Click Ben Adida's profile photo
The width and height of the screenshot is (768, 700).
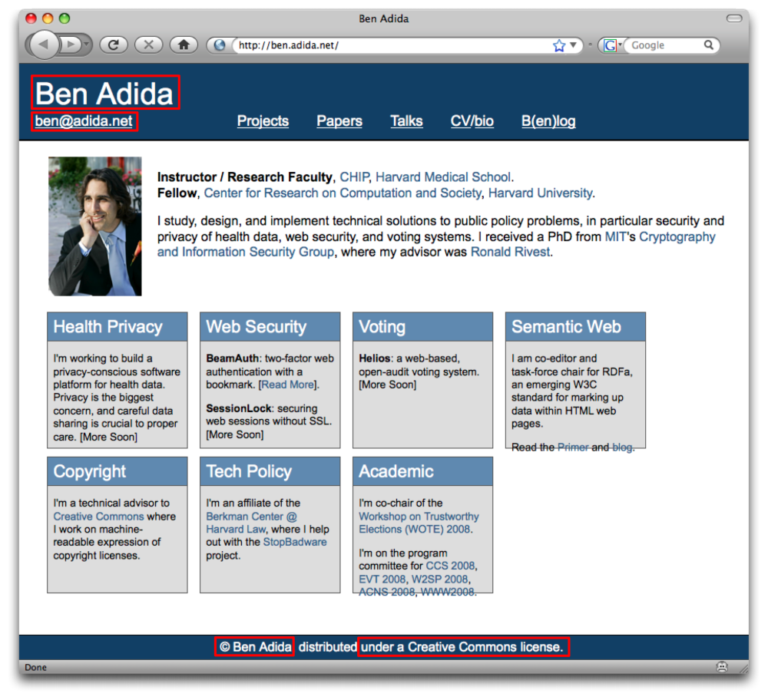(95, 226)
